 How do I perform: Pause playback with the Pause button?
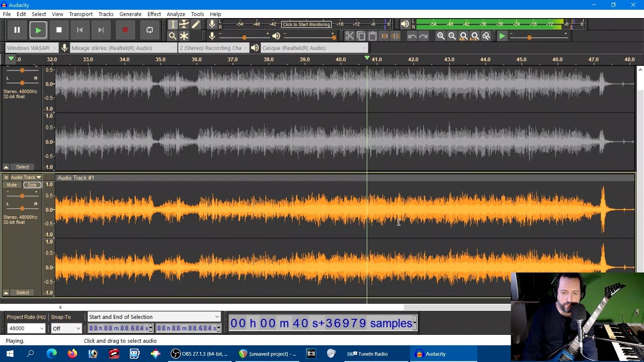tap(17, 30)
